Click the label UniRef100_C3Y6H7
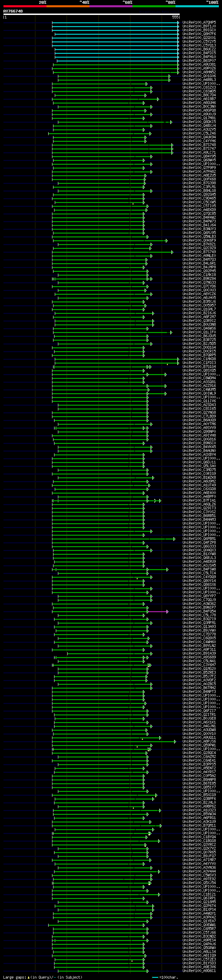 click(x=199, y=665)
